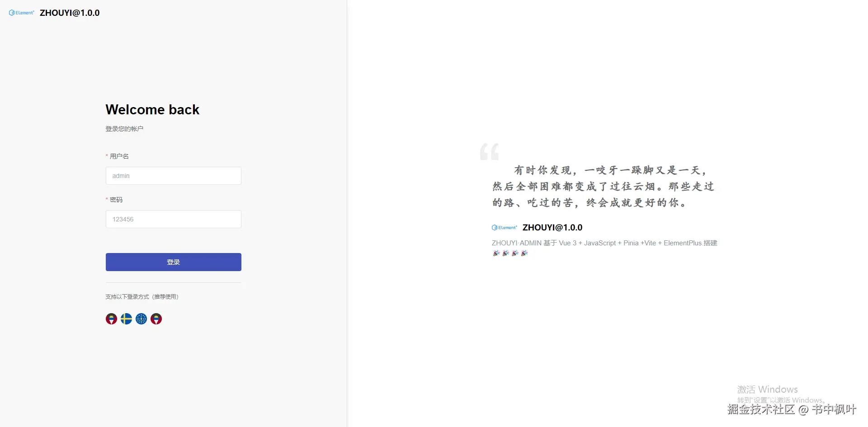The height and width of the screenshot is (427, 868).
Task: Click the ZHOUYI@1.0.0 title below the quote
Action: (552, 228)
